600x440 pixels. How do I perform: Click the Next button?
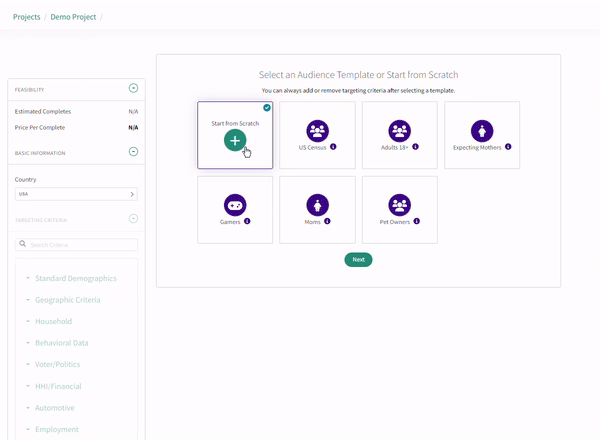point(358,259)
